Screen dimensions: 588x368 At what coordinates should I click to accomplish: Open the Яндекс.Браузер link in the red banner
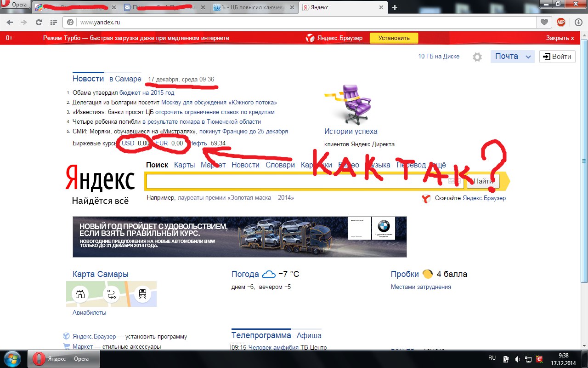[x=334, y=38]
